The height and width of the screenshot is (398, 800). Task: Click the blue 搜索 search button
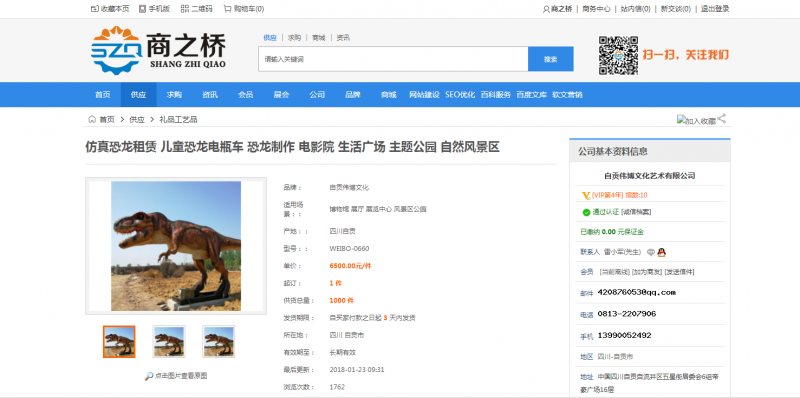(551, 59)
